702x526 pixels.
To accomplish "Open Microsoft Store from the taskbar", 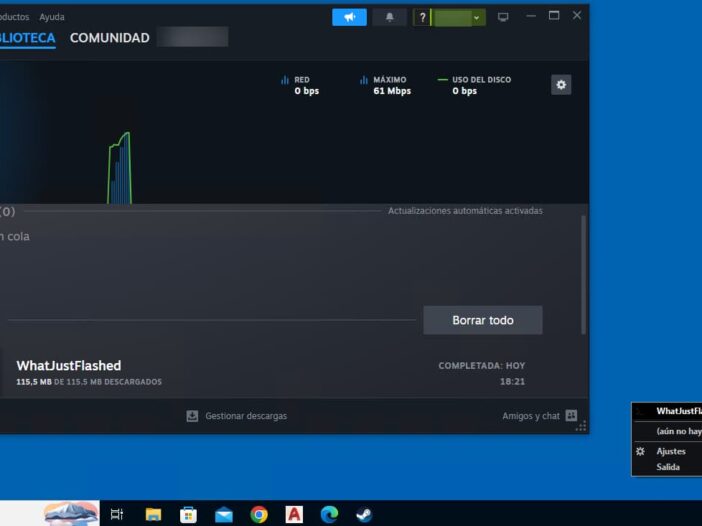I will [x=188, y=514].
